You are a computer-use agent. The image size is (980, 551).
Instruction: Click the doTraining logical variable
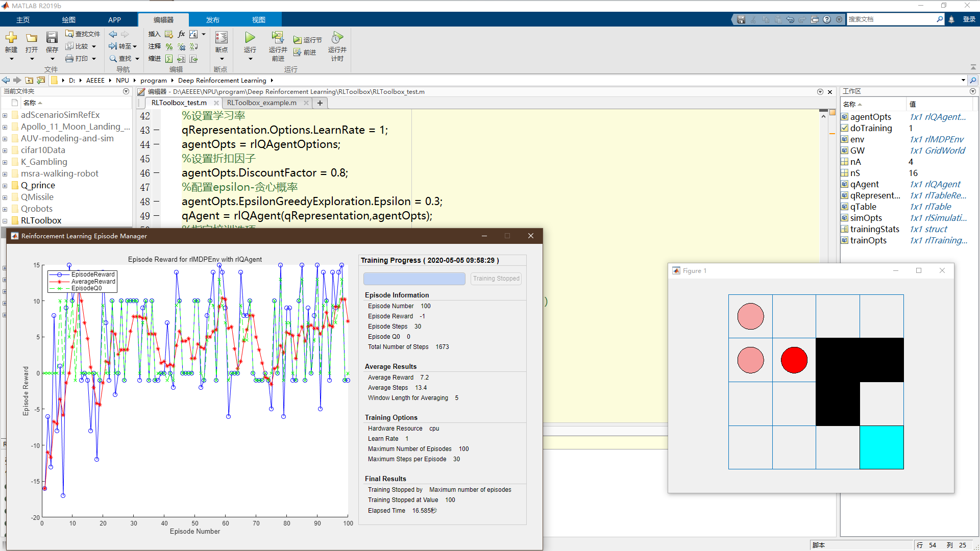tap(871, 128)
